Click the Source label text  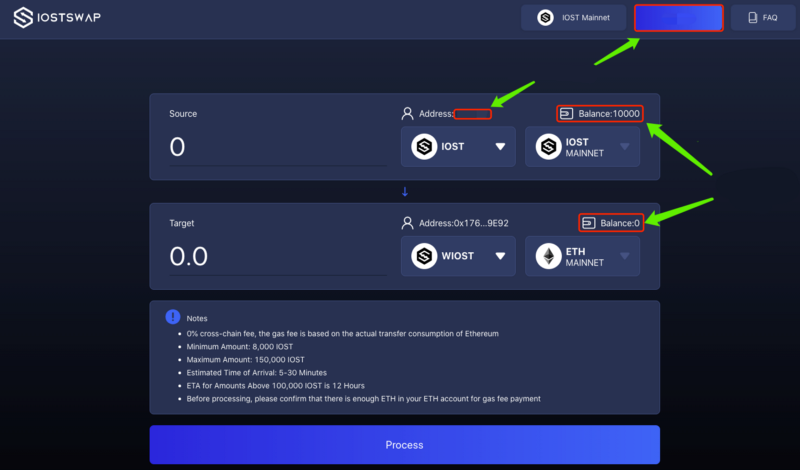[183, 114]
